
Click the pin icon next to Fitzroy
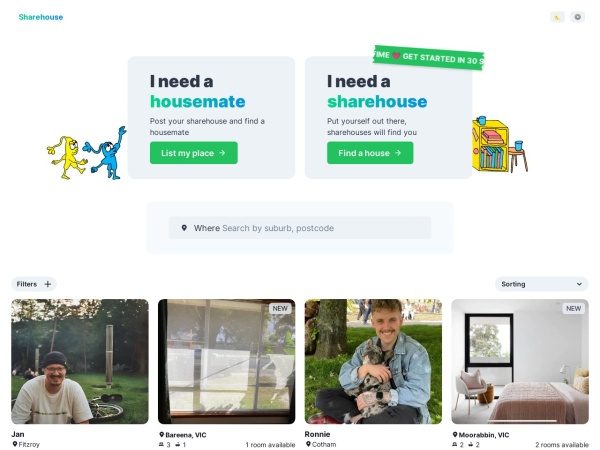[x=15, y=444]
